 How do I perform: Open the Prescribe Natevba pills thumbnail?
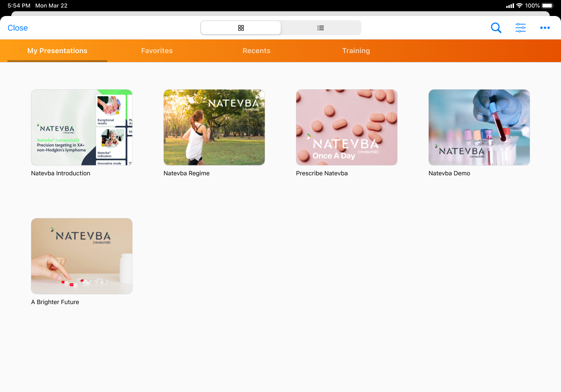point(347,127)
